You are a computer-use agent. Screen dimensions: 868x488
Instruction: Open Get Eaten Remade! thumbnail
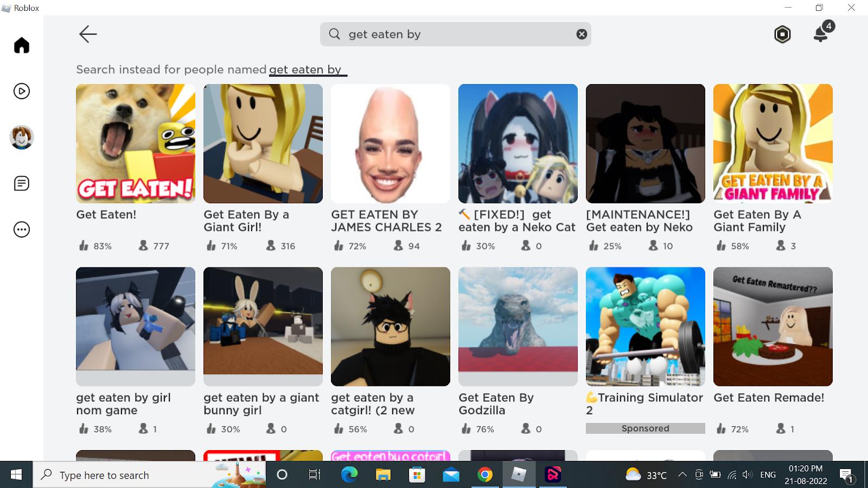tap(773, 326)
